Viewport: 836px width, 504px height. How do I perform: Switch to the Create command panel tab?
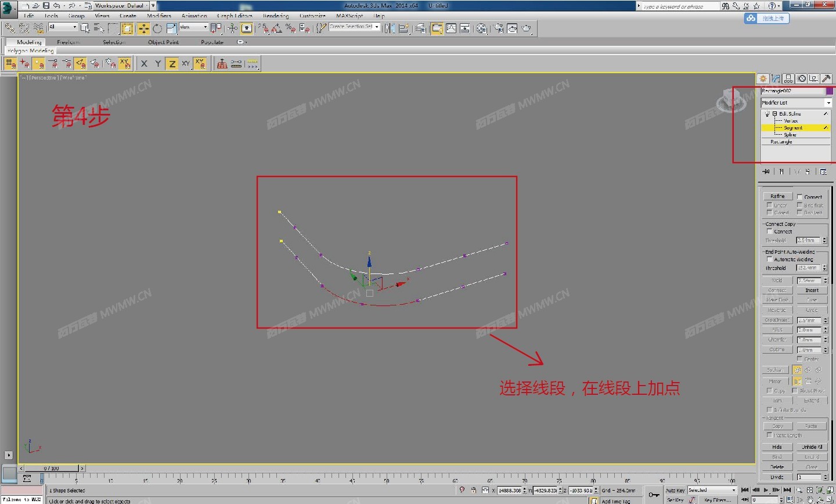point(763,78)
